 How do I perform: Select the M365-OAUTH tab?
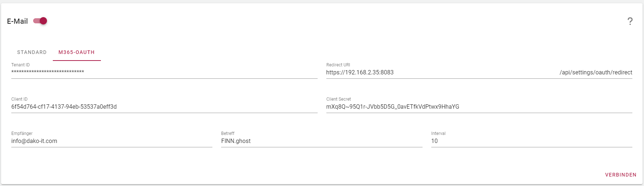[76, 52]
